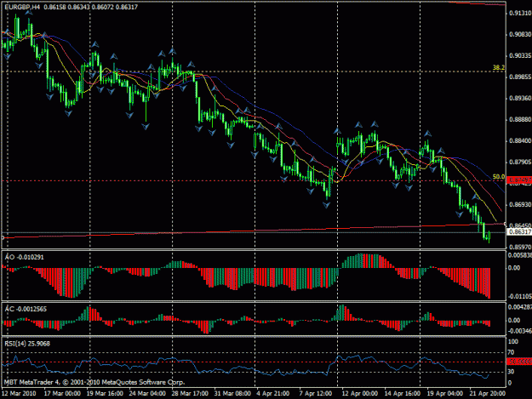Click the 0.86930 price axis label

pos(520,205)
